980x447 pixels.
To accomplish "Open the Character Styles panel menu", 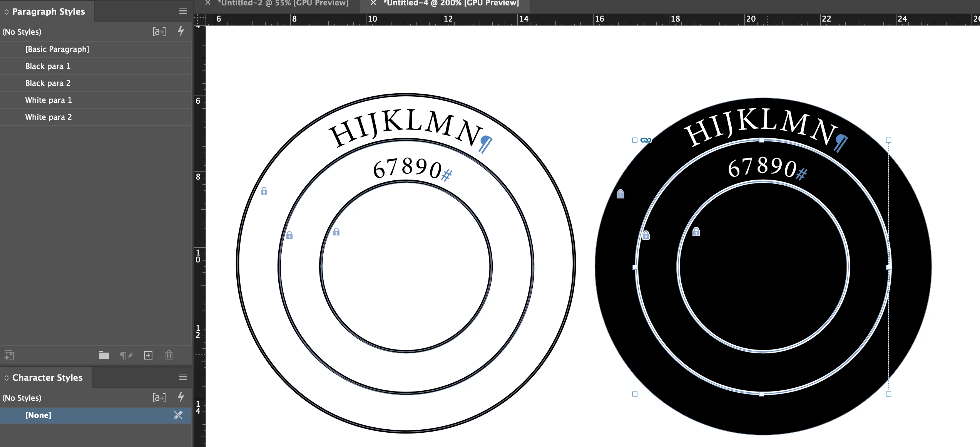I will point(183,377).
